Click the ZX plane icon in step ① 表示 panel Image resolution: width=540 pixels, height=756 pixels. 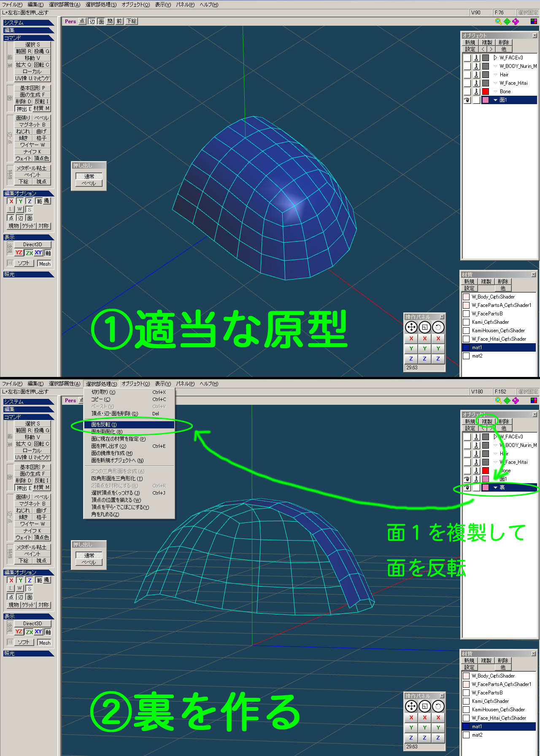pos(29,253)
